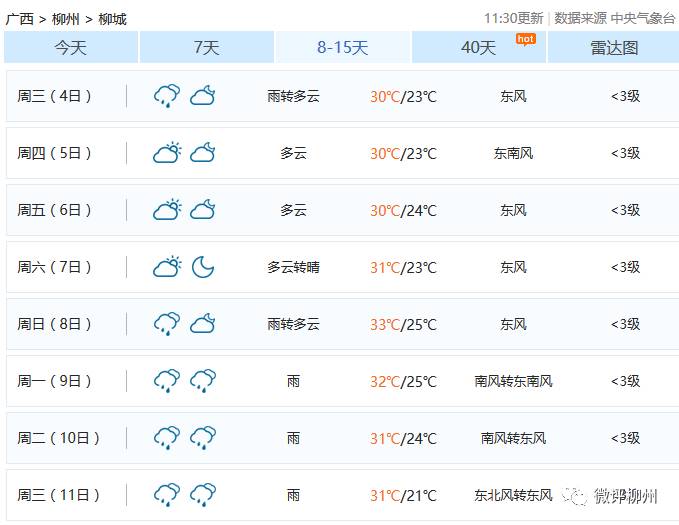This screenshot has width=679, height=525.
Task: Click the 东北风转东风 wind direction
Action: (x=514, y=495)
